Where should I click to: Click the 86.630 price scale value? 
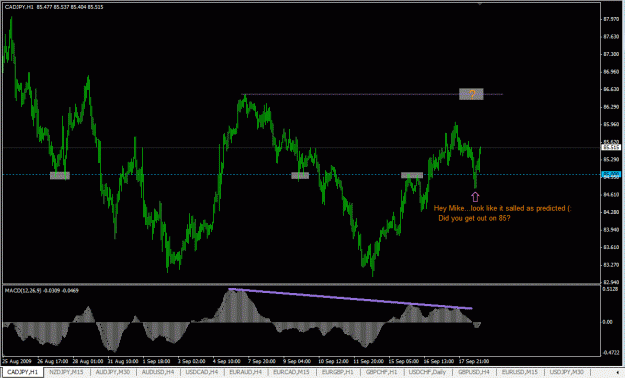click(x=611, y=89)
